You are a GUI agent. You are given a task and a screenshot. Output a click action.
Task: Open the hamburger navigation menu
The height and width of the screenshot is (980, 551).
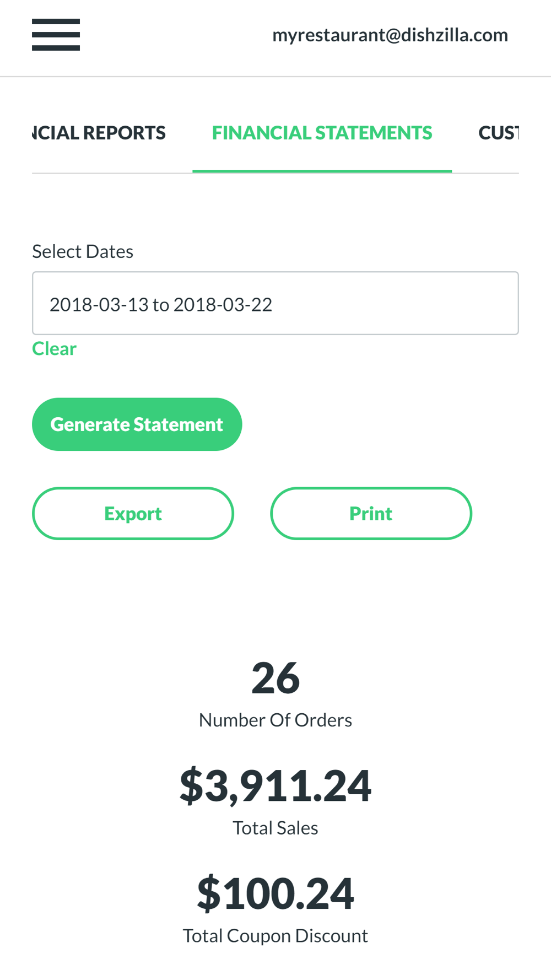[56, 35]
